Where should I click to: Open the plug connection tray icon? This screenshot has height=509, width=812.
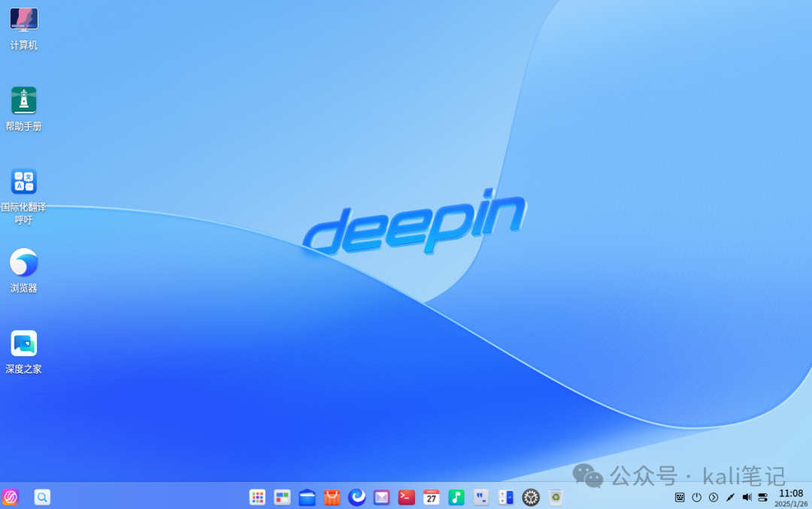click(x=730, y=497)
